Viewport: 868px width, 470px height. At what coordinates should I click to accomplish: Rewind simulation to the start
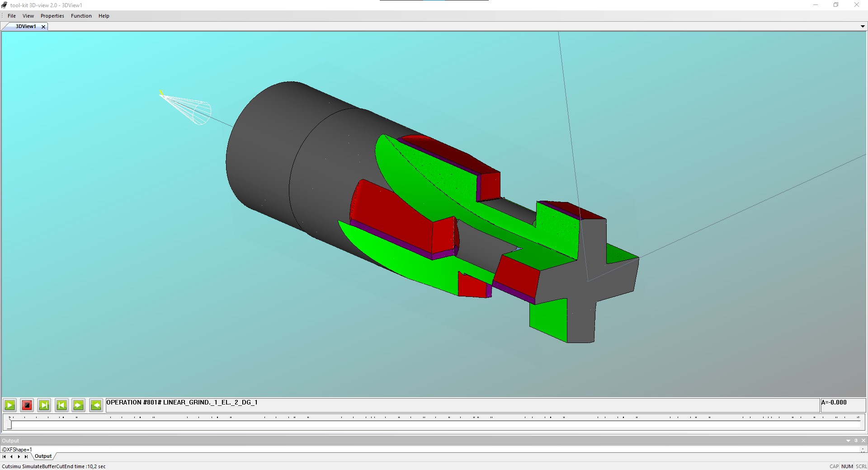coord(61,405)
